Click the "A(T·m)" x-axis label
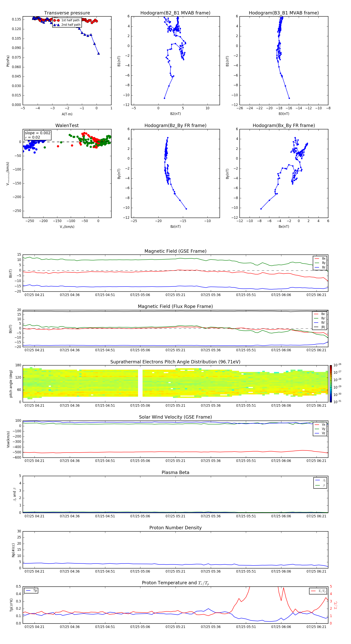Image resolution: width=351 pixels, height=644 pixels. 67,114
